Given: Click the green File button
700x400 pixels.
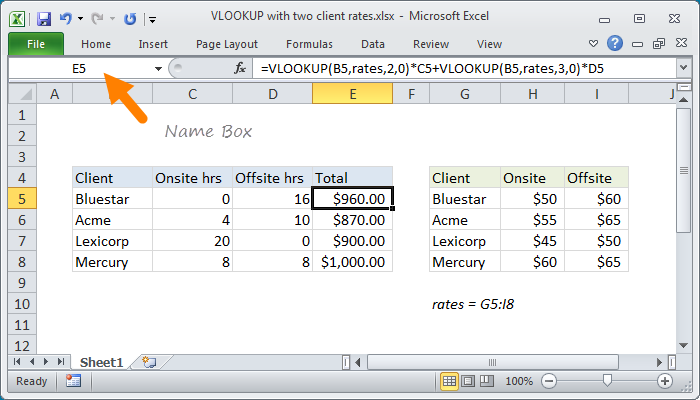Looking at the screenshot, I should (x=35, y=44).
